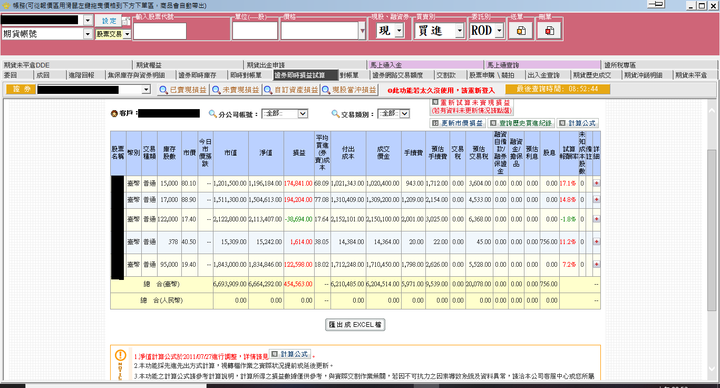Switch to the 即時對帳單 tab

tap(250, 75)
